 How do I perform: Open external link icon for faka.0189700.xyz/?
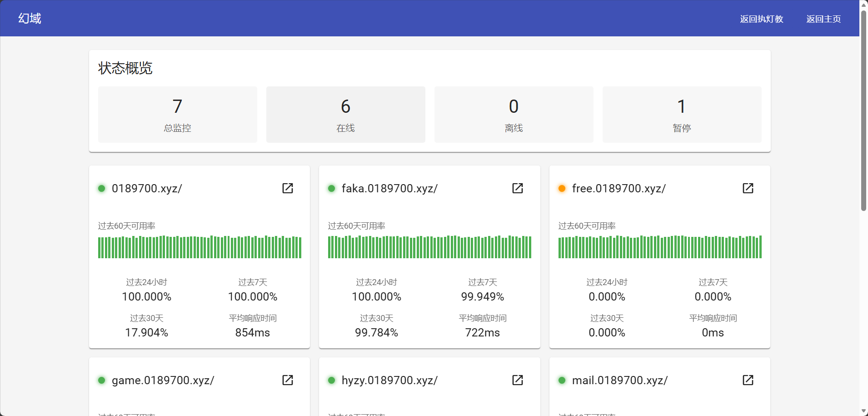(518, 188)
